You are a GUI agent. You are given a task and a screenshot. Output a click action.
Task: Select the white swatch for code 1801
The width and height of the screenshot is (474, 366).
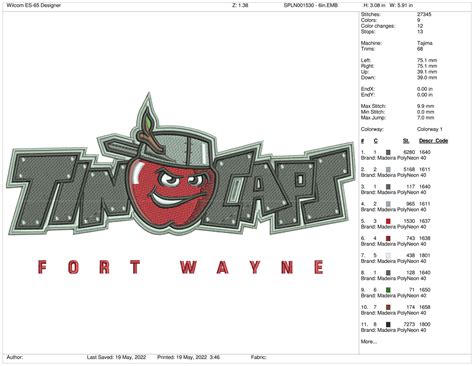pyautogui.click(x=388, y=255)
